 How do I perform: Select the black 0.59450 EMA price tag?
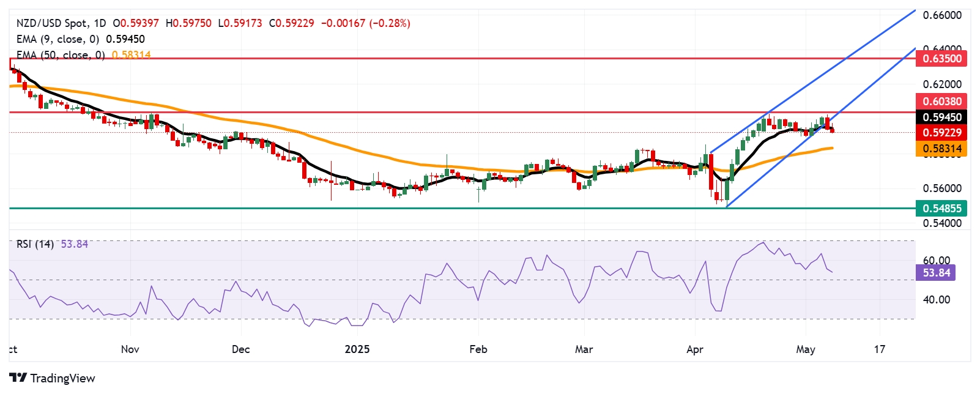pyautogui.click(x=941, y=117)
